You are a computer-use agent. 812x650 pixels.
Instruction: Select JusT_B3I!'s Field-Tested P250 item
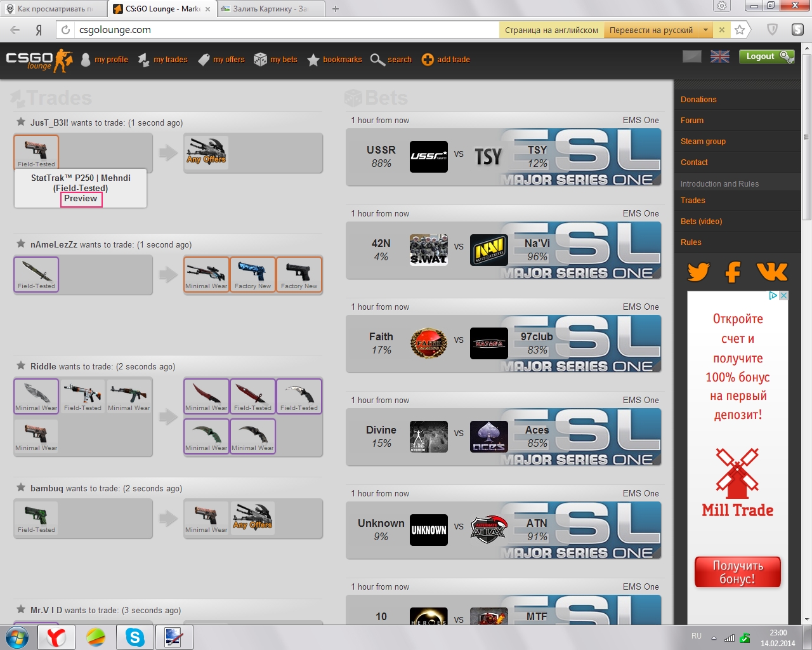point(36,152)
